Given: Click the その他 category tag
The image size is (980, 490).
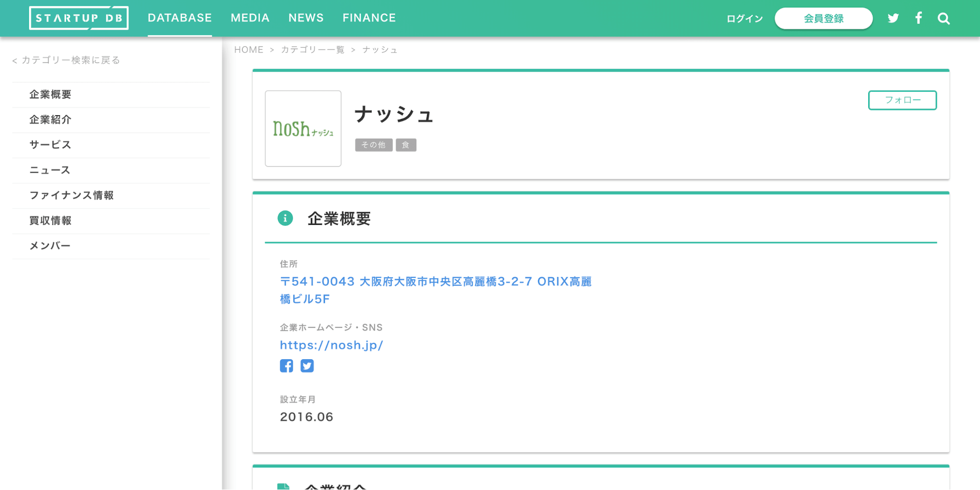Looking at the screenshot, I should coord(374,145).
